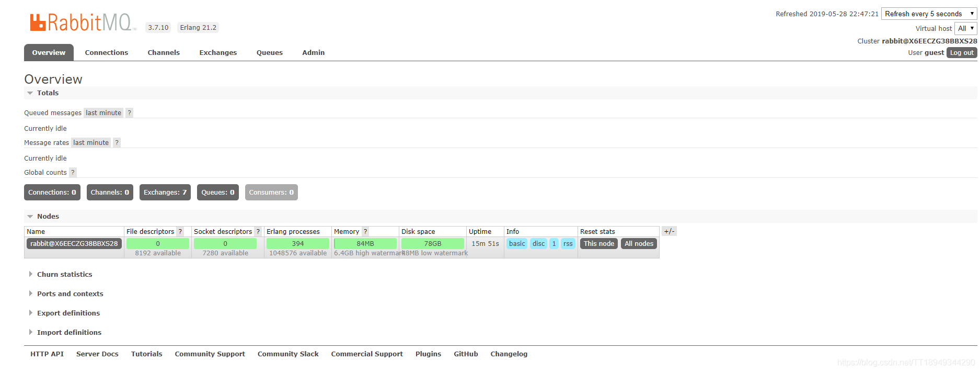
Task: Show Memory column help tooltip
Action: (365, 232)
